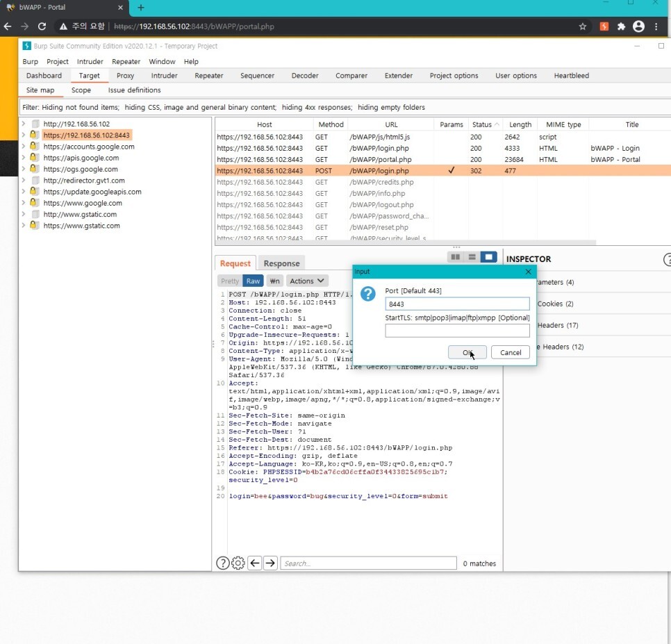Go to previous search match arrow
Viewport: 671px width, 644px height.
coord(255,563)
